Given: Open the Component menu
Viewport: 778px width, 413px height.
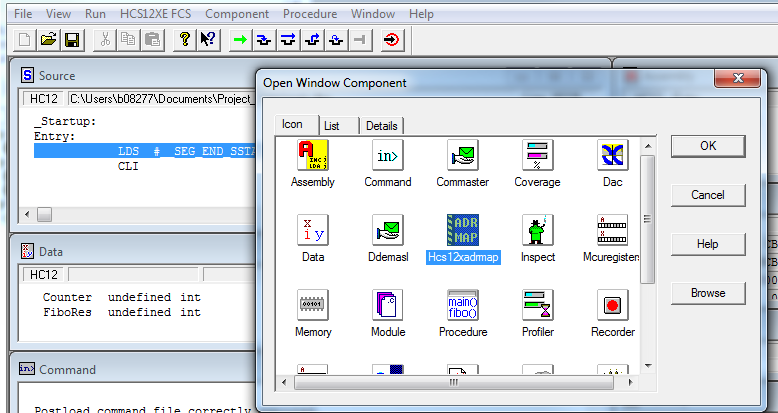Looking at the screenshot, I should [237, 14].
